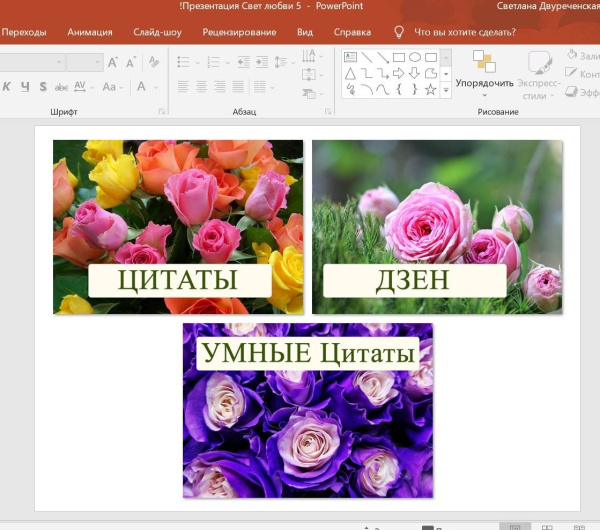Open numbered list dropdown
600x530 pixels.
click(227, 63)
